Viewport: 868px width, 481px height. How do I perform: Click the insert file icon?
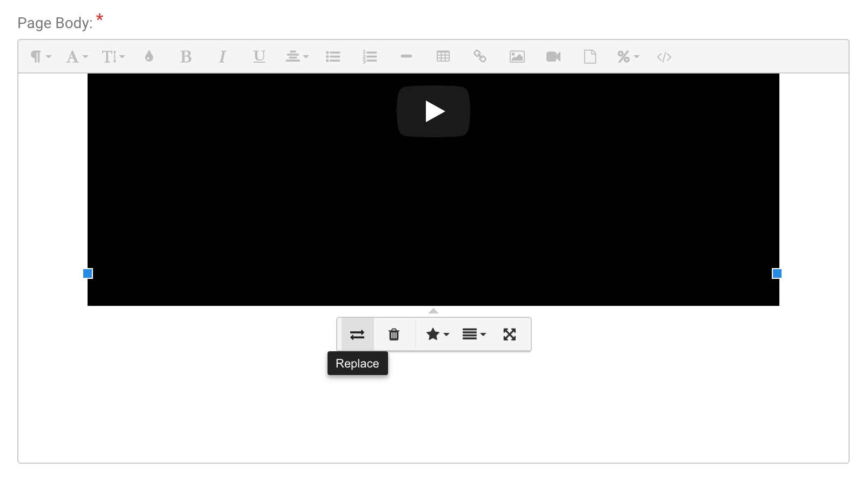click(x=590, y=57)
